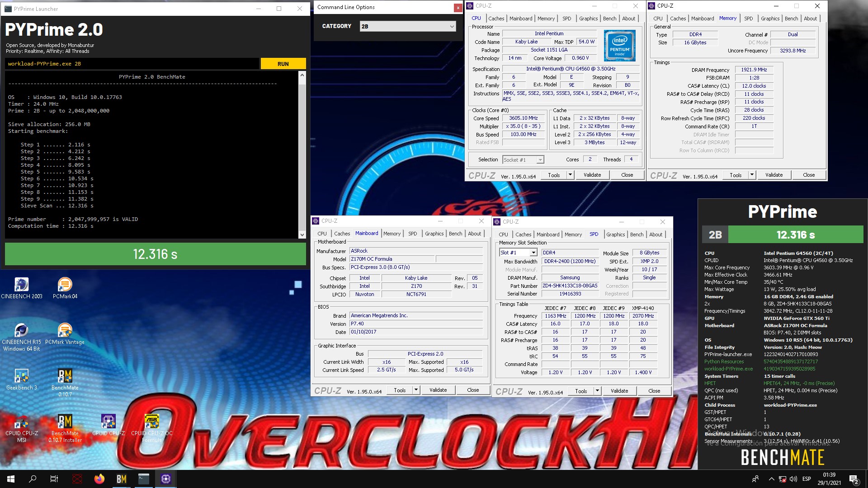The height and width of the screenshot is (488, 868).
Task: Select Mainboard tab in CPU window
Action: point(520,19)
